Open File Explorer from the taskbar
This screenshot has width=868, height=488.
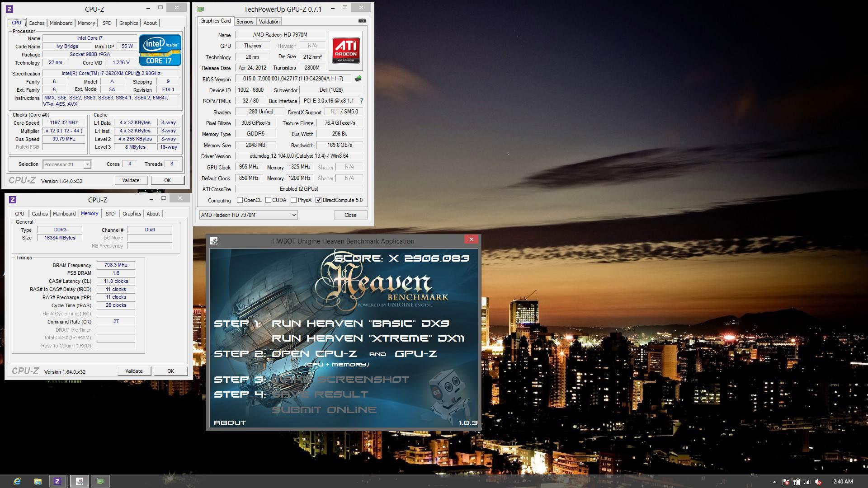pyautogui.click(x=38, y=481)
